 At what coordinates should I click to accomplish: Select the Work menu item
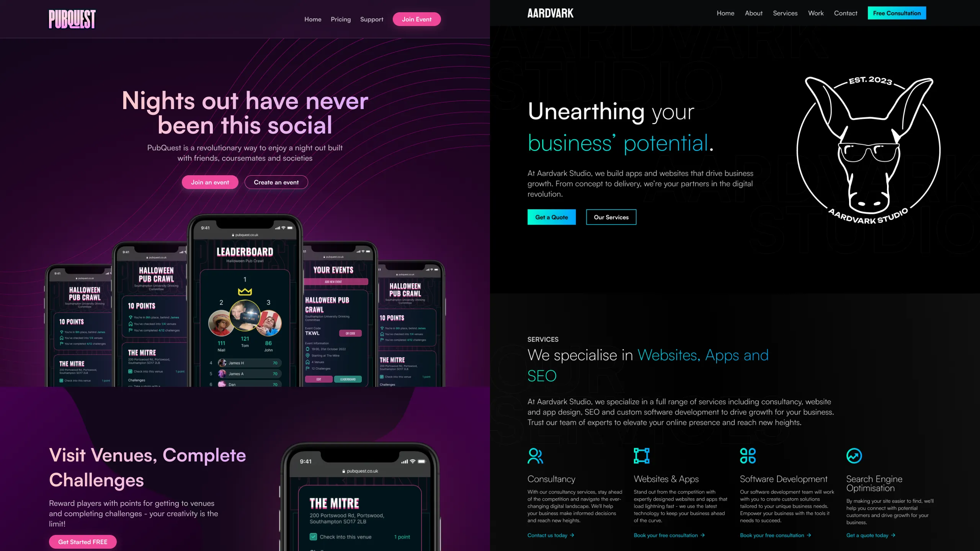click(x=816, y=13)
